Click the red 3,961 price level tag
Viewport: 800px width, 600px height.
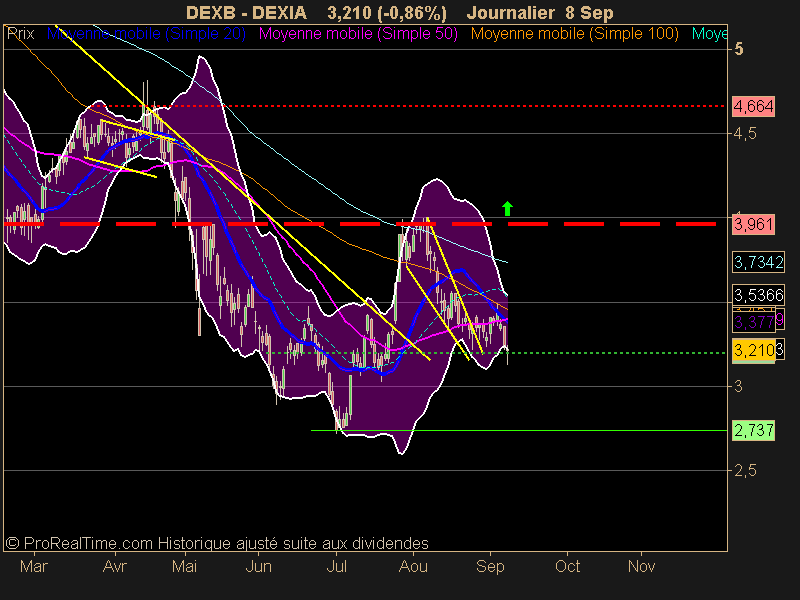pyautogui.click(x=754, y=224)
